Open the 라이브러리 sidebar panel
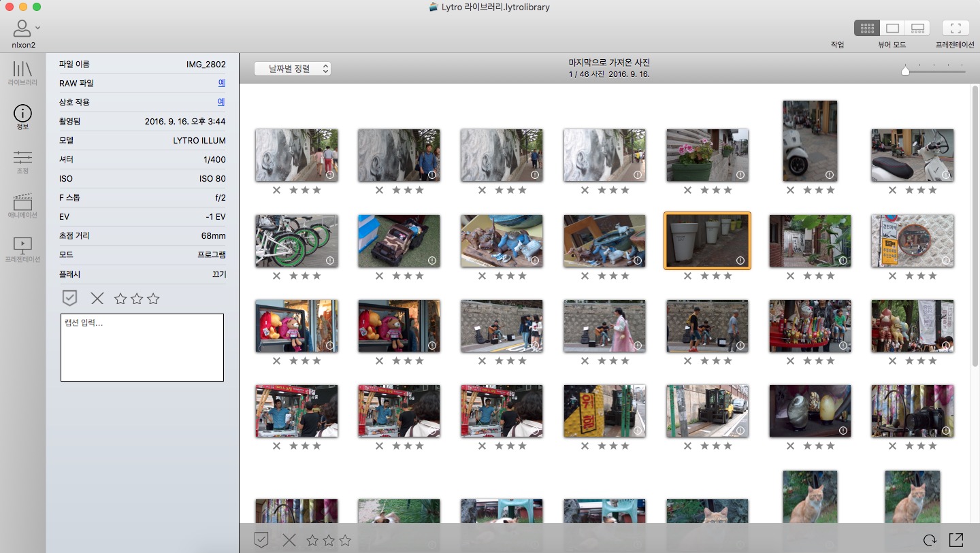This screenshot has width=980, height=553. click(x=22, y=73)
